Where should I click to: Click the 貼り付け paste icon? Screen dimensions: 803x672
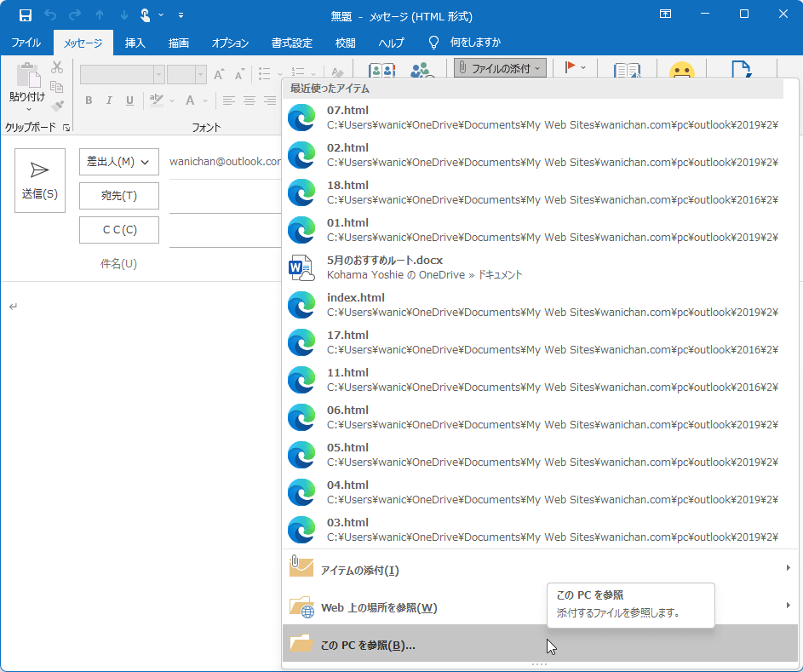[27, 75]
